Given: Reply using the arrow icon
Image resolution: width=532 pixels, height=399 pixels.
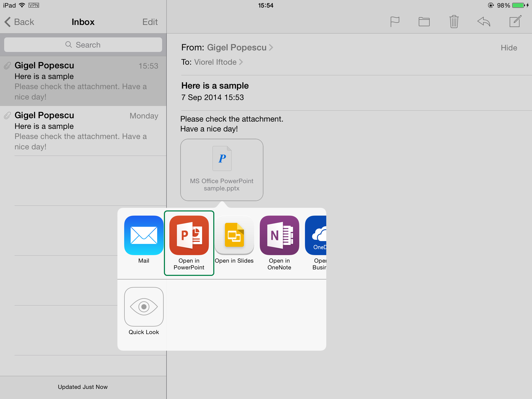Looking at the screenshot, I should [484, 22].
